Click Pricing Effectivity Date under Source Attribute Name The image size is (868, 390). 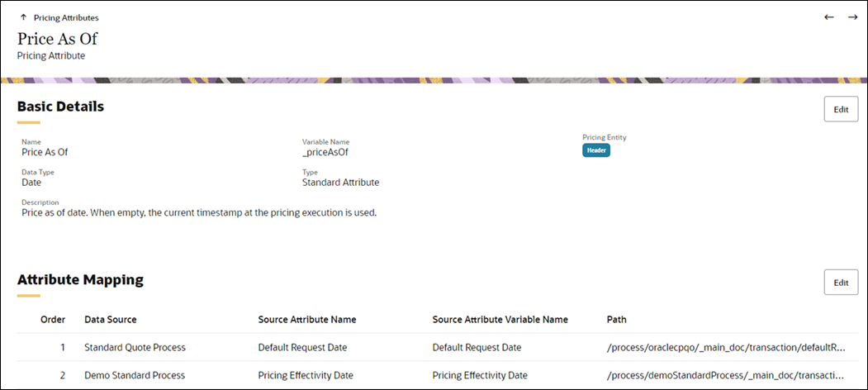(x=306, y=375)
